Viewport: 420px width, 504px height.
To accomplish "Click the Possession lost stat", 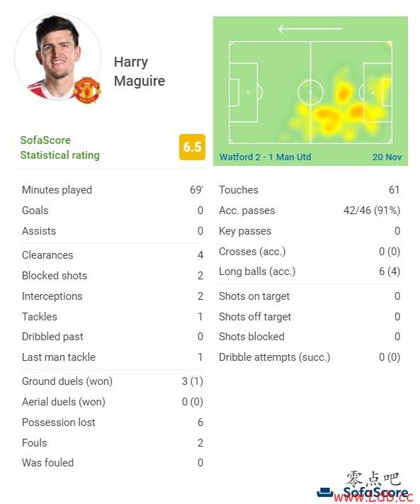I will [x=113, y=422].
